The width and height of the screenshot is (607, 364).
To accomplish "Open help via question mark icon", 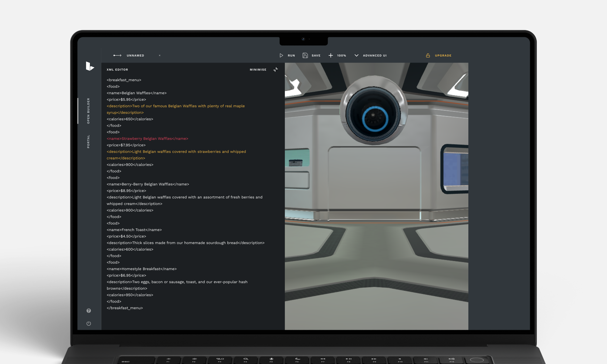I will pos(89,311).
